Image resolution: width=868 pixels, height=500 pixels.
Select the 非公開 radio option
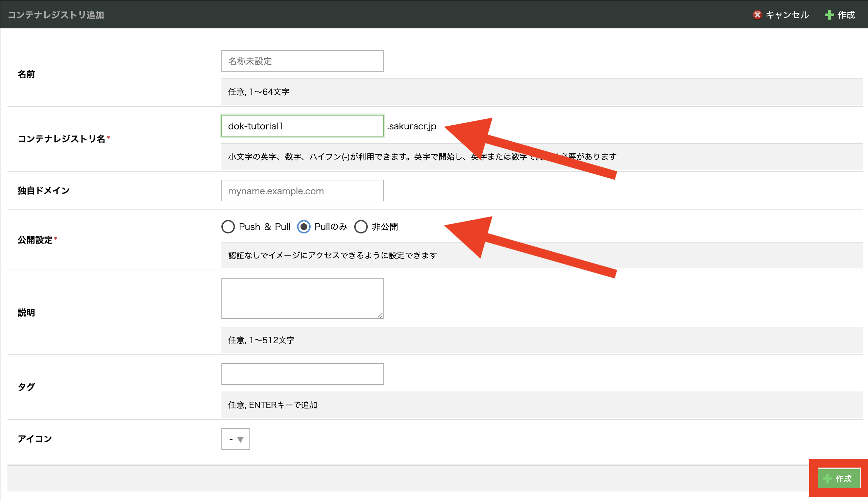[x=361, y=227]
